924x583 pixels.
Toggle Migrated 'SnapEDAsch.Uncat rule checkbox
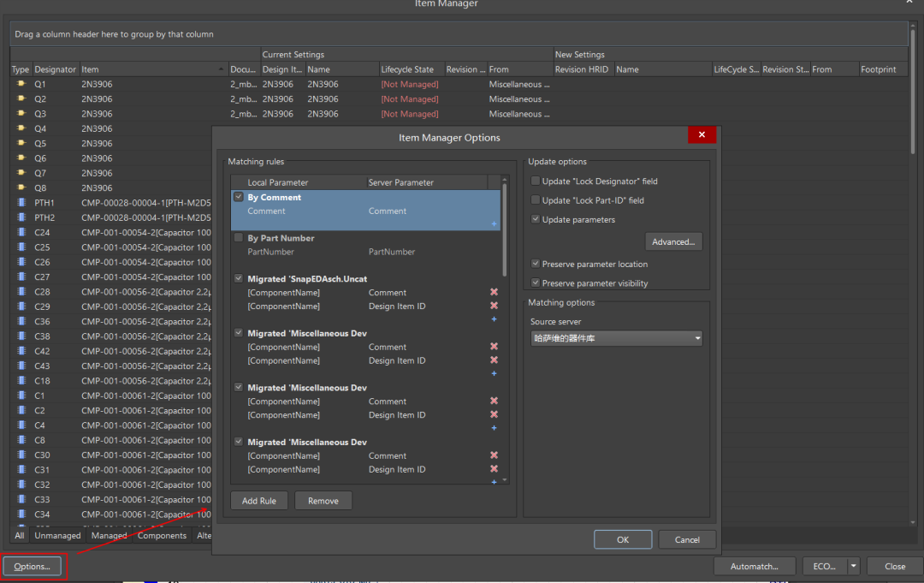pyautogui.click(x=239, y=278)
